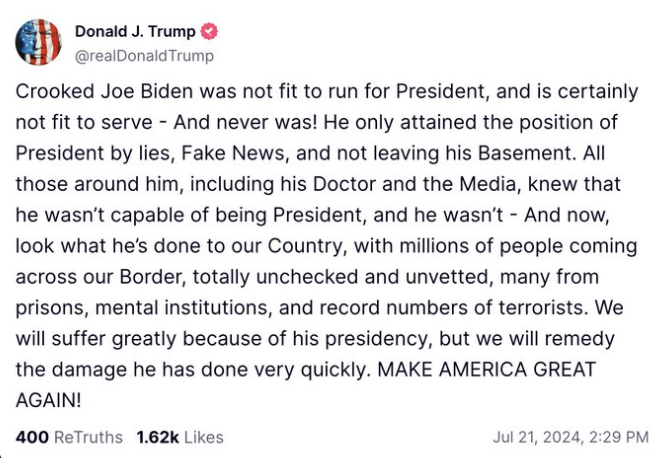Click the word Doctor in post
The height and width of the screenshot is (458, 658).
345,184
